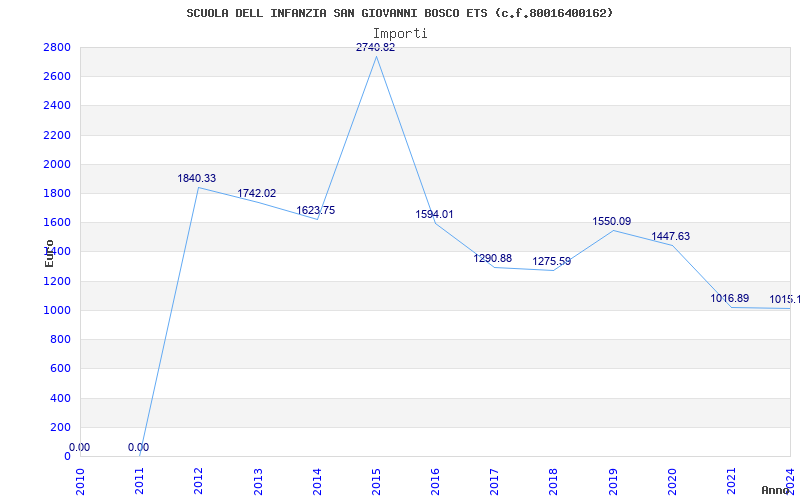Click the data label 1742.02
This screenshot has width=800, height=500.
[x=257, y=193]
